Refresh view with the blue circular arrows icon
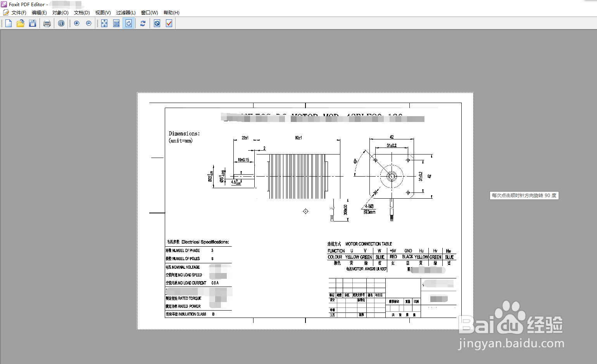 143,23
